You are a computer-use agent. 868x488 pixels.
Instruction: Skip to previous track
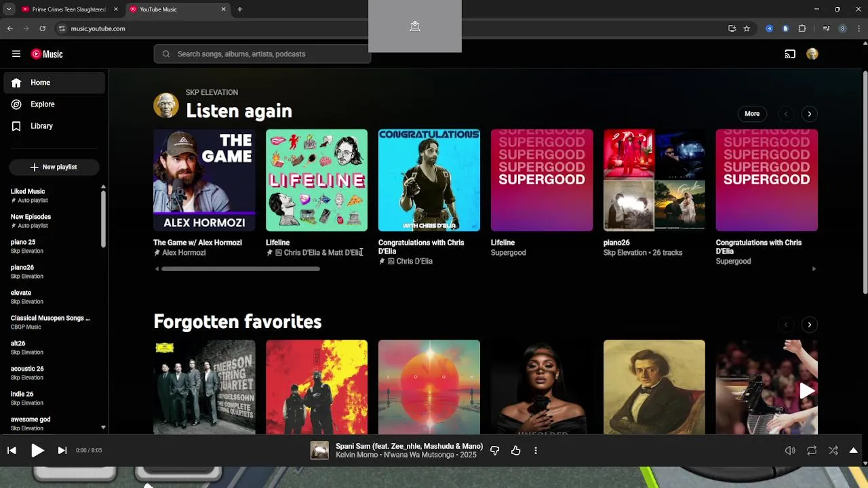click(x=12, y=450)
